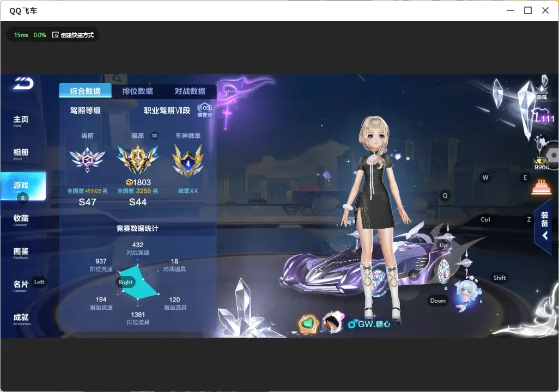The height and width of the screenshot is (392, 559).
Task: Click the current rank S47 emblem
Action: click(x=87, y=160)
